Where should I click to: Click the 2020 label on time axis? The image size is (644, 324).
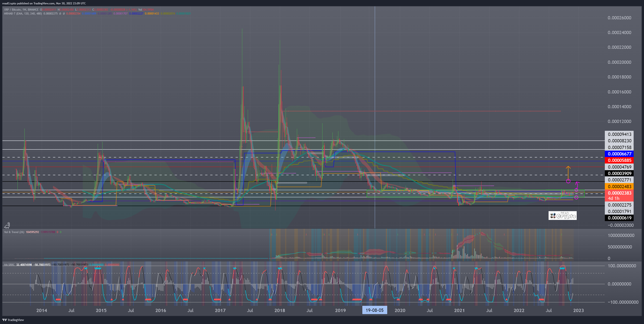coord(400,310)
